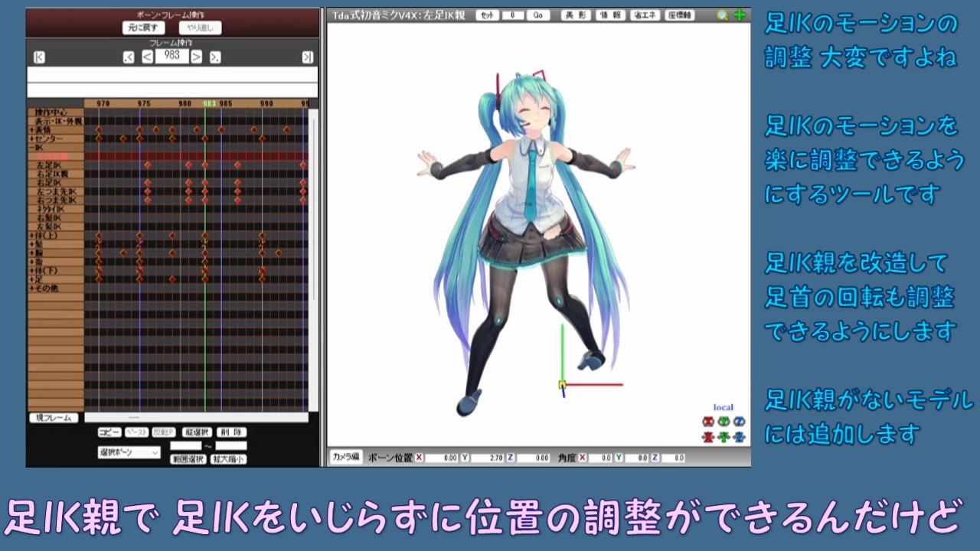Image resolution: width=980 pixels, height=551 pixels.
Task: Click the 範囲選択 range select button
Action: coord(188,459)
